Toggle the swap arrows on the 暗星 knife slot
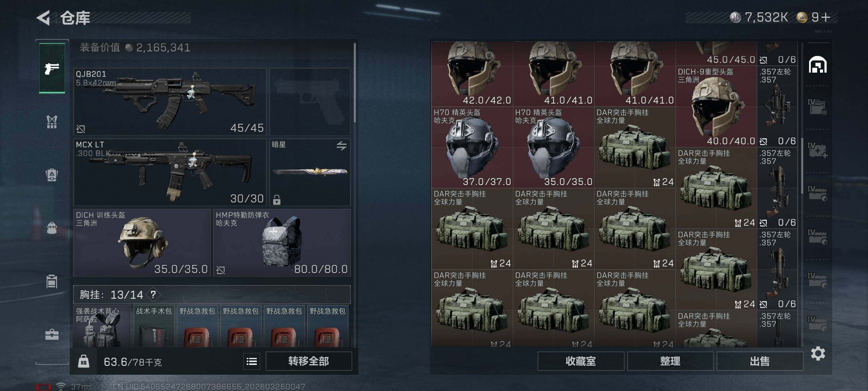The height and width of the screenshot is (391, 868). pyautogui.click(x=341, y=146)
